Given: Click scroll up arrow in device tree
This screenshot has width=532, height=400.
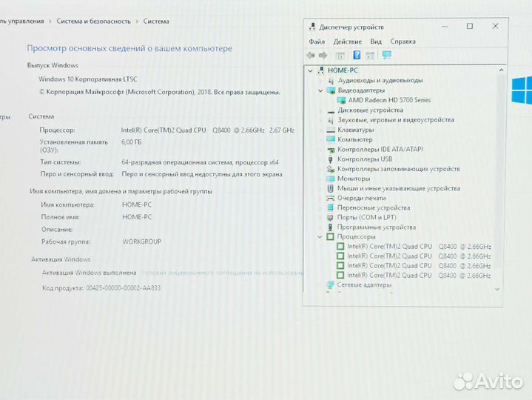Looking at the screenshot, I should click(501, 70).
